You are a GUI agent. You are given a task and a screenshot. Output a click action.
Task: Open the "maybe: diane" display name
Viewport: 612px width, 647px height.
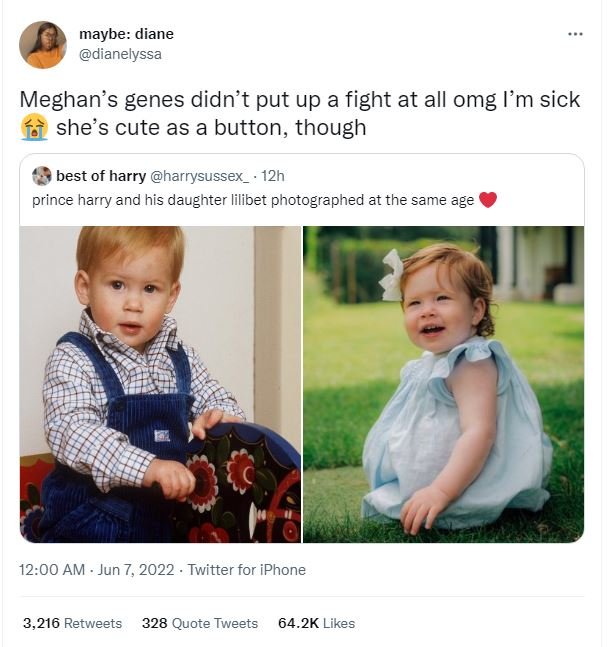coord(126,34)
